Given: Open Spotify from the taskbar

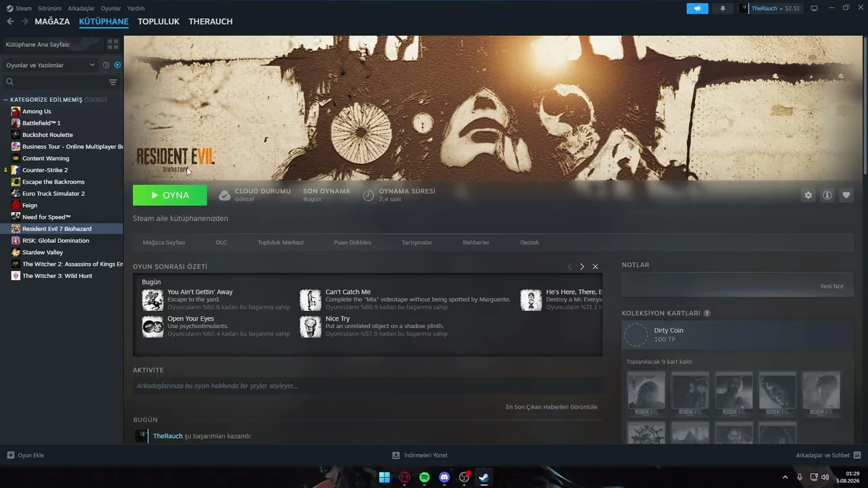Looking at the screenshot, I should coord(425,477).
